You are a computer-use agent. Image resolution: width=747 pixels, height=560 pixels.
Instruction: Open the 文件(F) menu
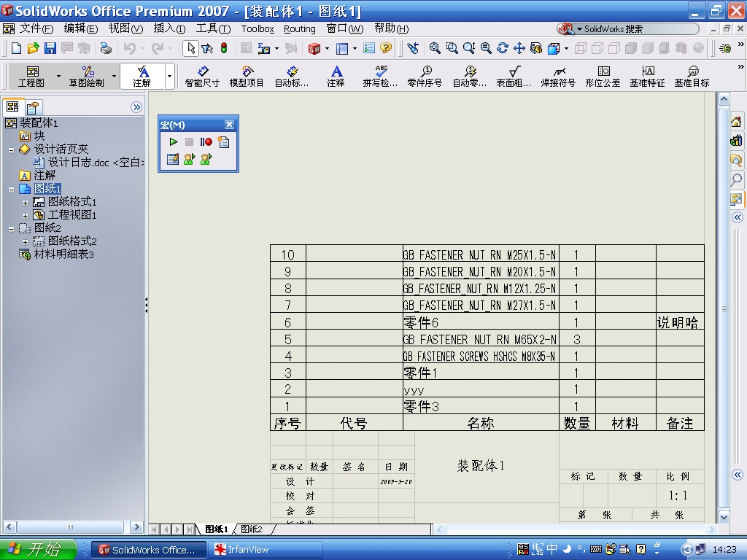click(x=36, y=28)
